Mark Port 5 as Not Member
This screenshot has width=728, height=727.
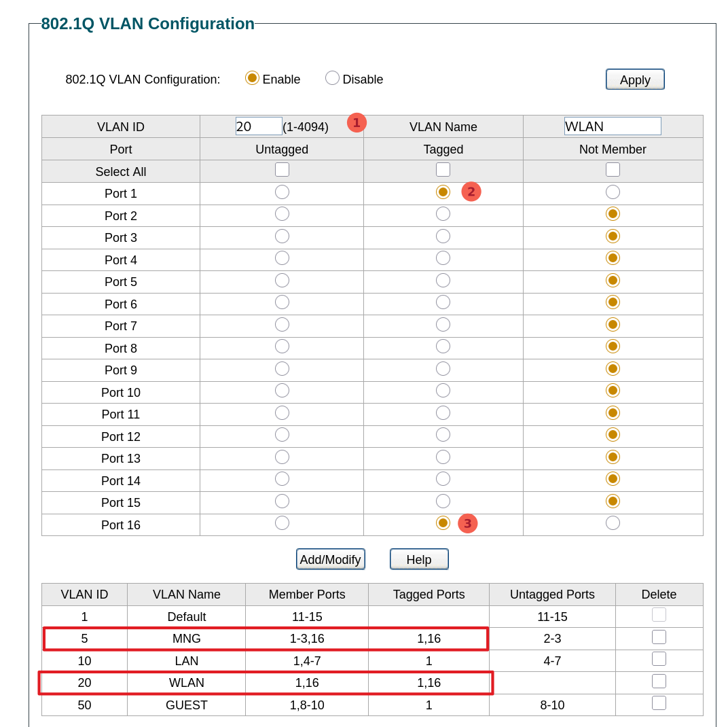tap(613, 281)
